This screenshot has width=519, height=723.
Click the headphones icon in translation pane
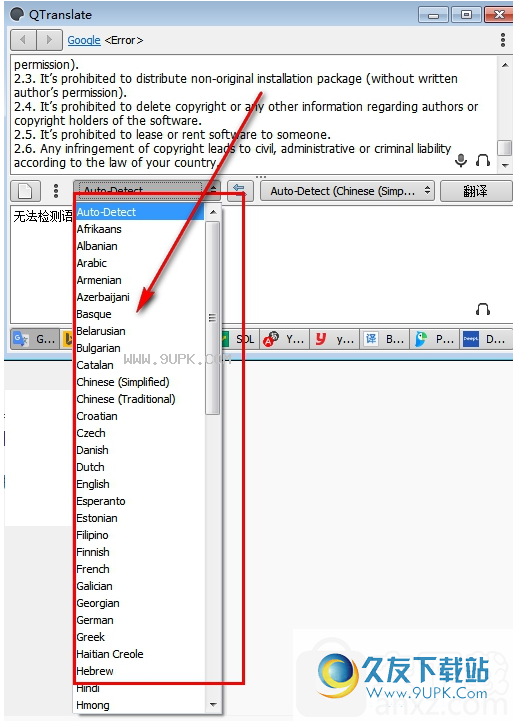tap(483, 309)
